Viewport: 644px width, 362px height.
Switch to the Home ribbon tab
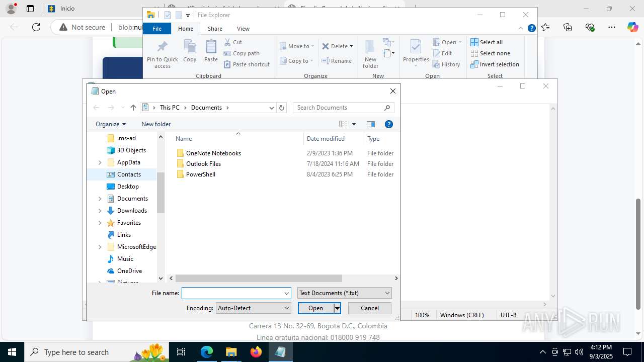(x=185, y=29)
